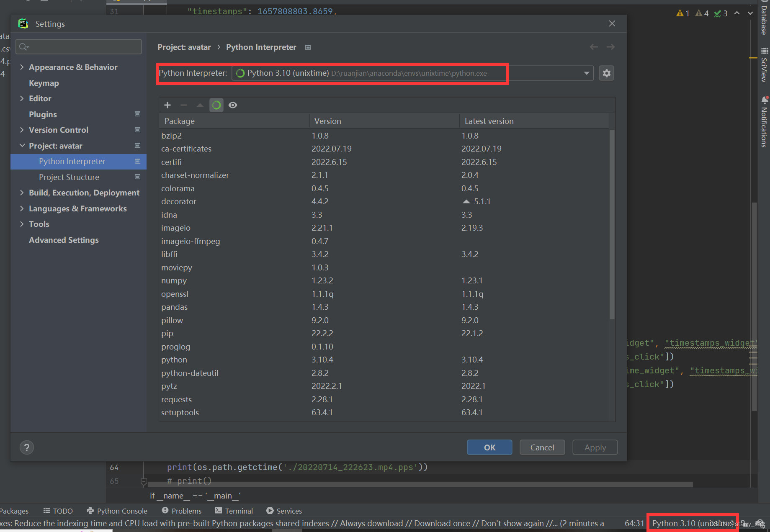This screenshot has height=532, width=770.
Task: Apply the settings changes
Action: tap(595, 447)
